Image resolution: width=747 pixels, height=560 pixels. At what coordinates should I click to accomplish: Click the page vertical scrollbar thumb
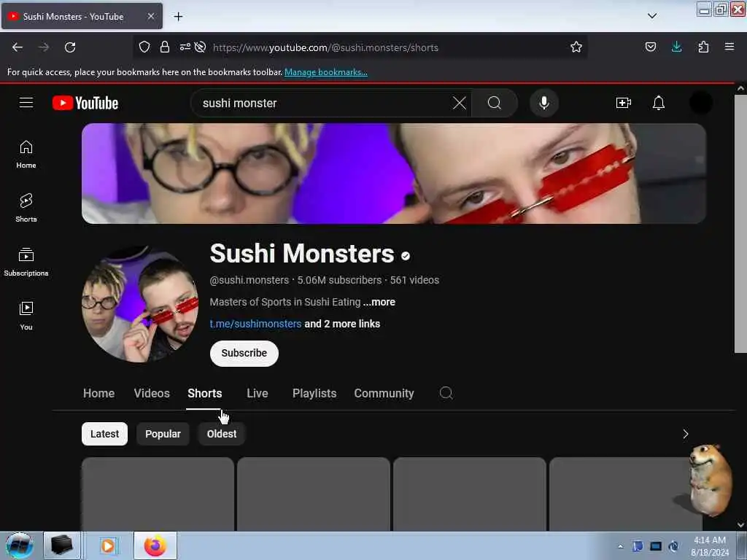tap(740, 224)
